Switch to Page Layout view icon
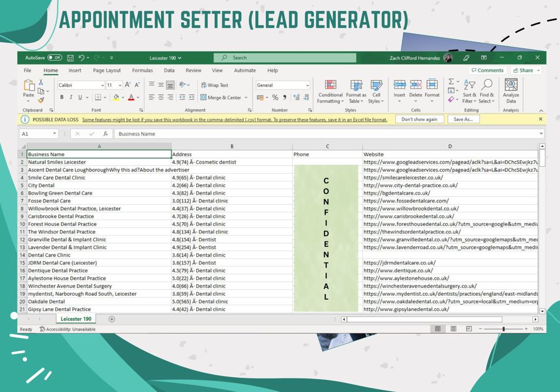This screenshot has height=392, width=560. click(453, 329)
